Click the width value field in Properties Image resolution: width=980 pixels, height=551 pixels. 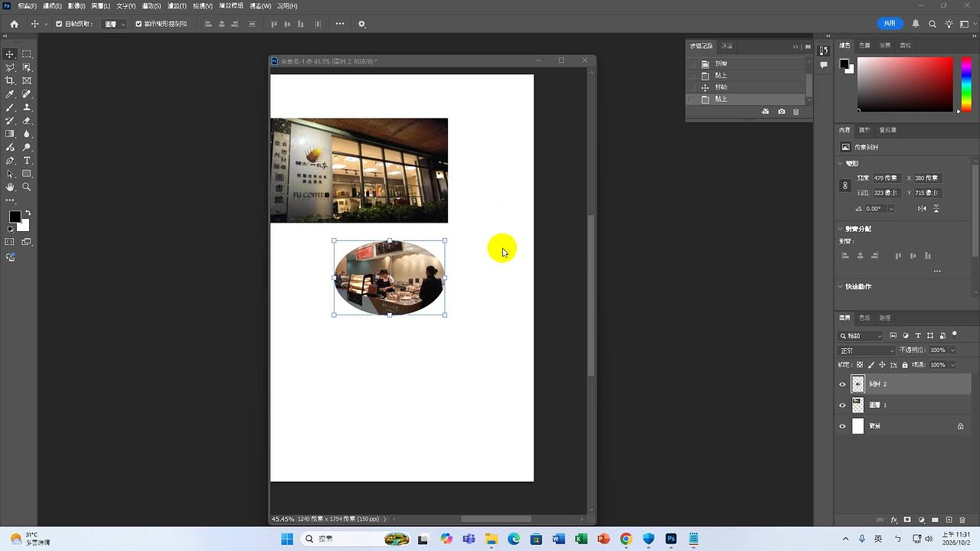pyautogui.click(x=887, y=178)
